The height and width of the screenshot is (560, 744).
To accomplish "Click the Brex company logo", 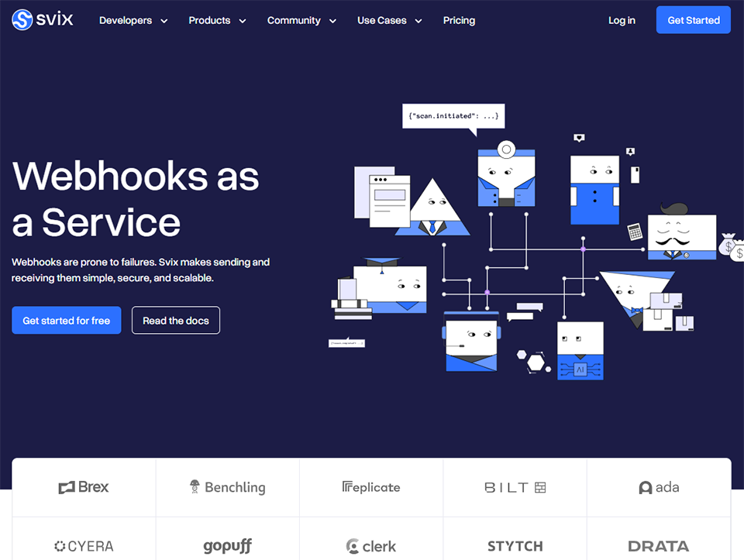I will tap(83, 487).
